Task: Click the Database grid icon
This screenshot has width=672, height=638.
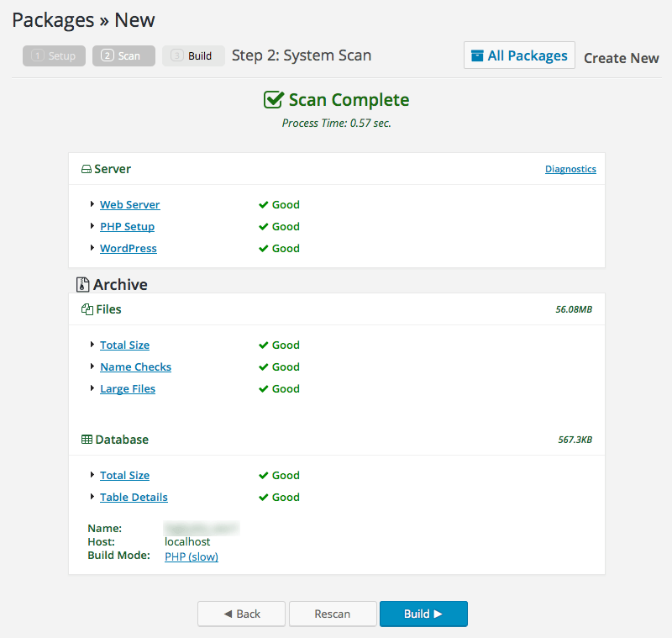Action: (86, 439)
